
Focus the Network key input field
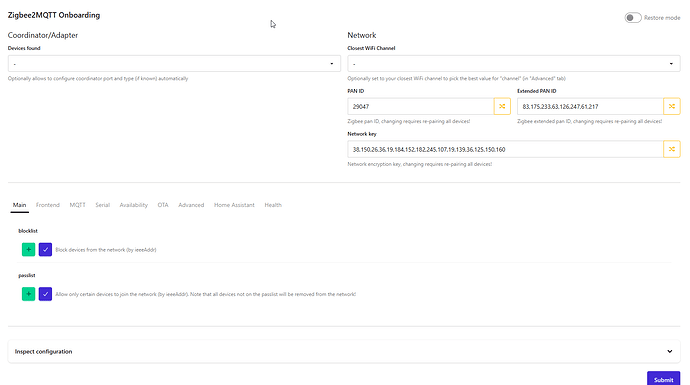(505, 149)
